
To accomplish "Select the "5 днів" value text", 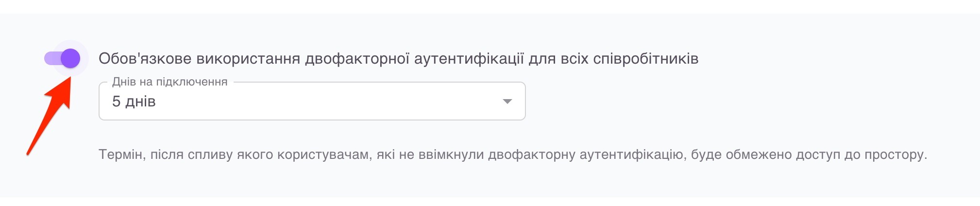I will tap(134, 102).
